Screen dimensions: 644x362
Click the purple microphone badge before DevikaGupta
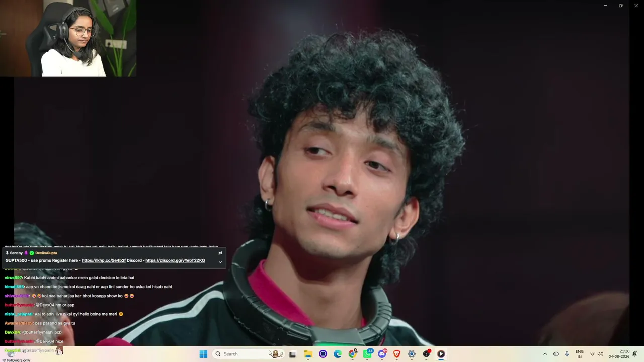click(26, 253)
